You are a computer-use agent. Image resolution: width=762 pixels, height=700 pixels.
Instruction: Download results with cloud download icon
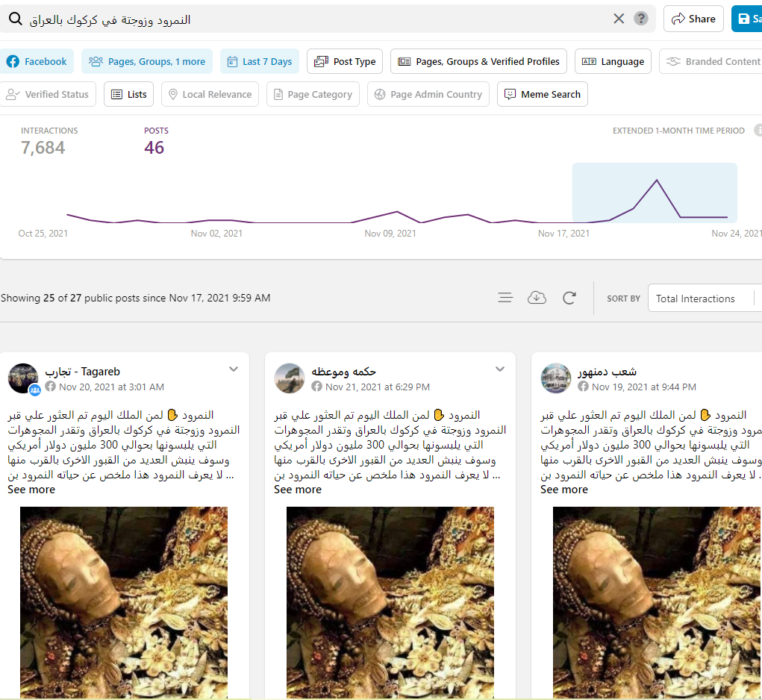pos(537,298)
